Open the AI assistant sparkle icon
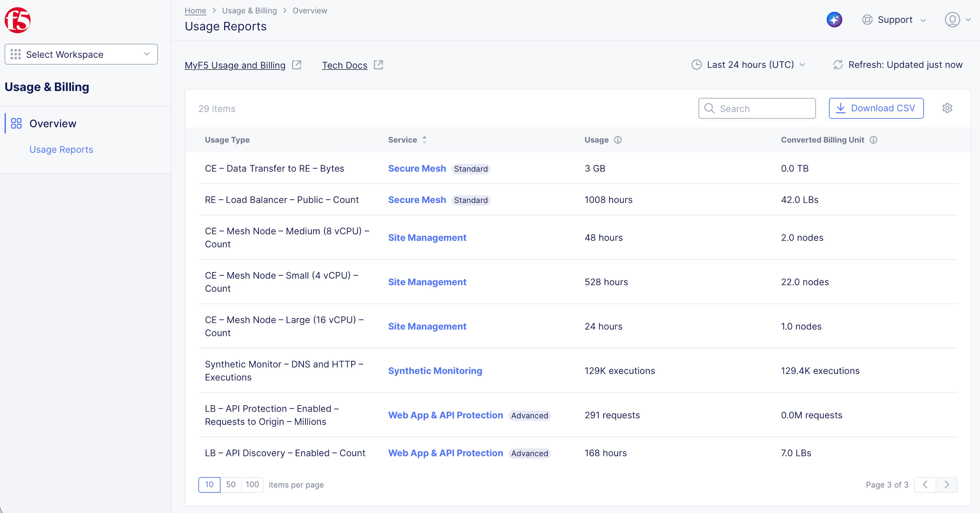Viewport: 980px width, 513px height. (834, 20)
